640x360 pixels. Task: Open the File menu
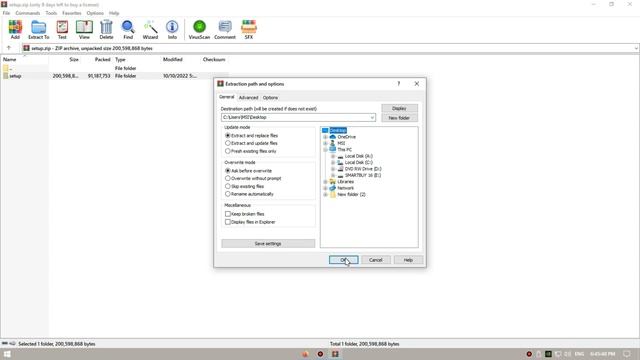click(6, 13)
